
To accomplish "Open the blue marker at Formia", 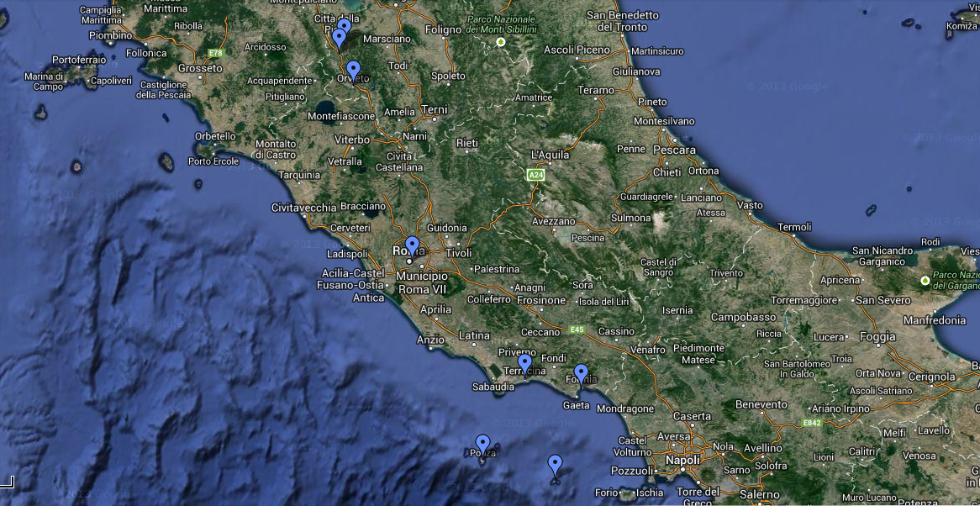I will coord(581,373).
